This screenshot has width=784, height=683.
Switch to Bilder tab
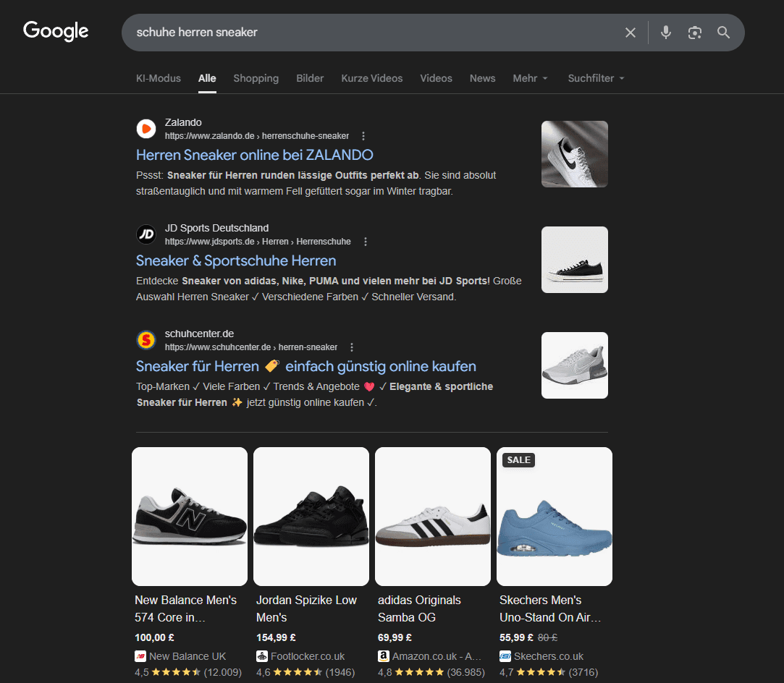point(310,78)
